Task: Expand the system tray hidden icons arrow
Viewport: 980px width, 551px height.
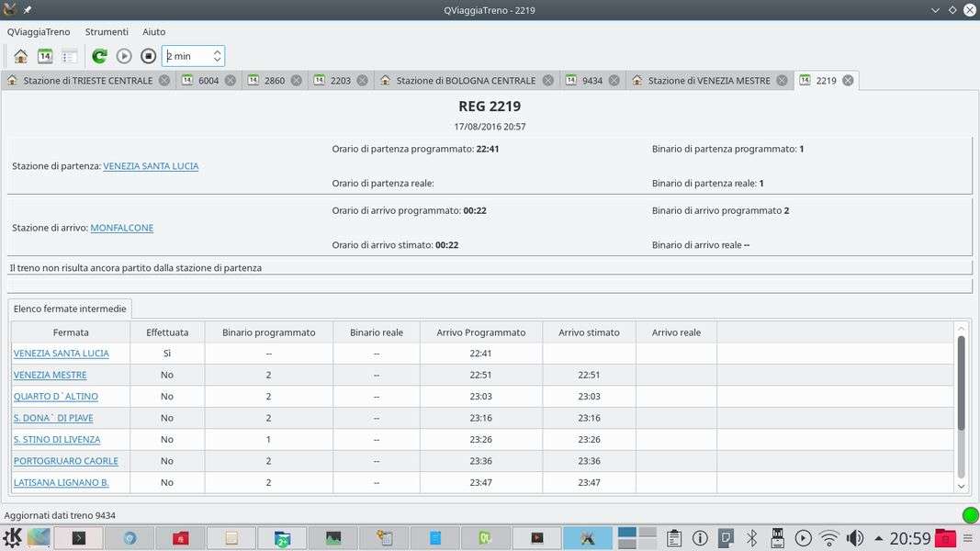Action: pos(879,538)
